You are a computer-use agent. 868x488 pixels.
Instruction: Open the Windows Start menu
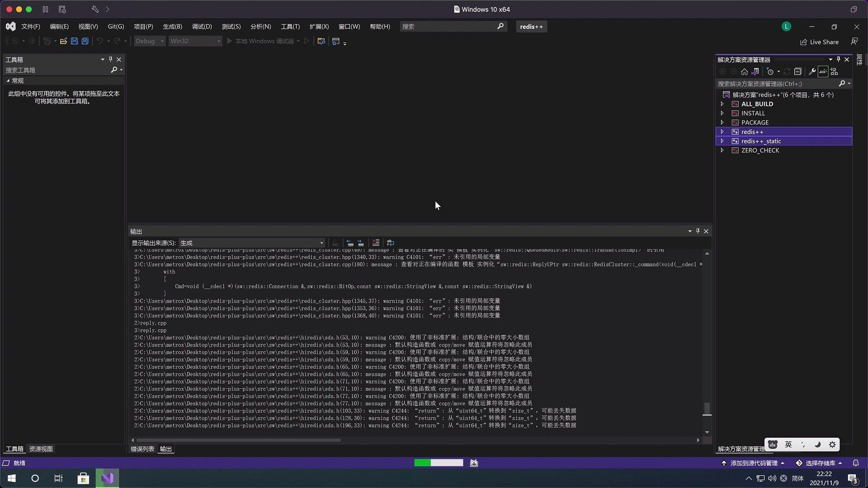click(12, 479)
